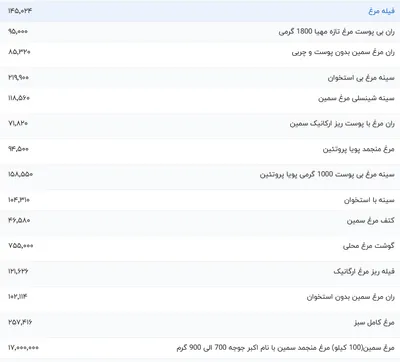Select the product مرغ کامل سبز
The height and width of the screenshot is (362, 400).
(x=374, y=322)
